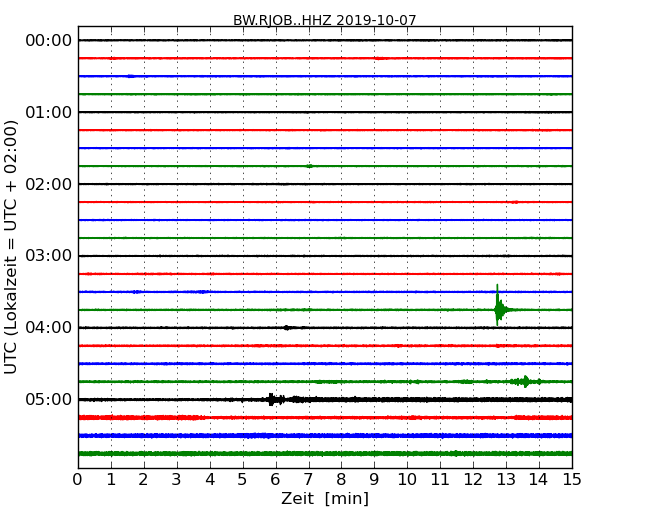Click the x-axis tick label 4
The width and height of the screenshot is (650, 520).
pos(210,479)
